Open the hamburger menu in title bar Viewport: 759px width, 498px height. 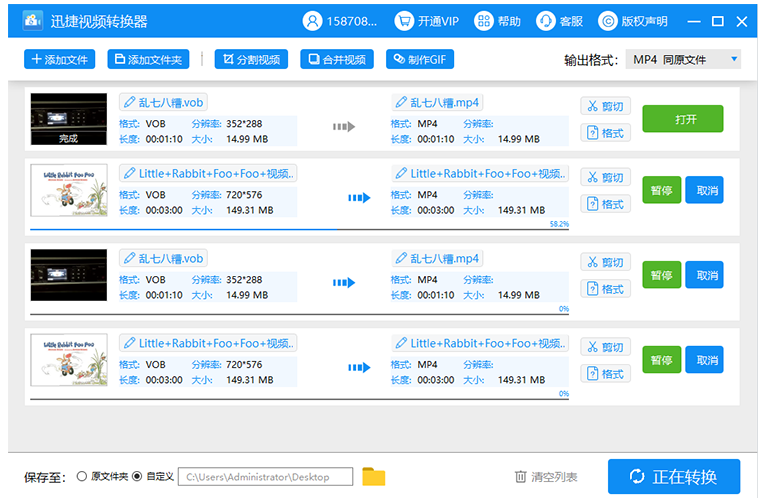tap(694, 21)
